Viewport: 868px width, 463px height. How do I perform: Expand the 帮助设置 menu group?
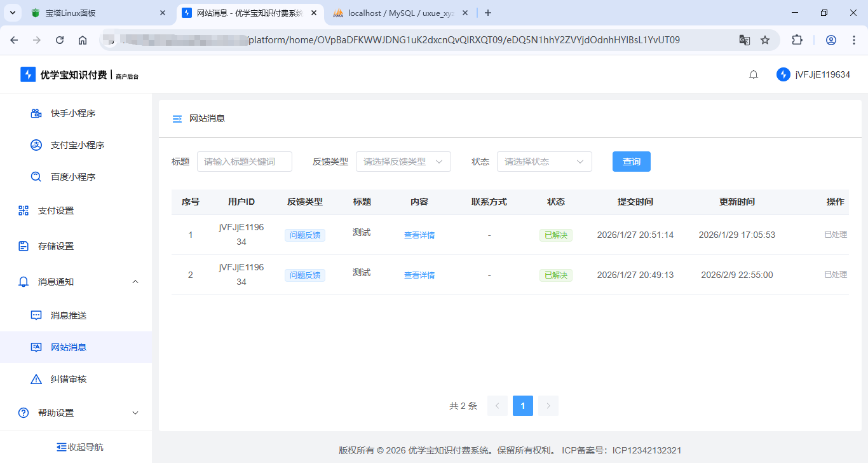pyautogui.click(x=135, y=413)
